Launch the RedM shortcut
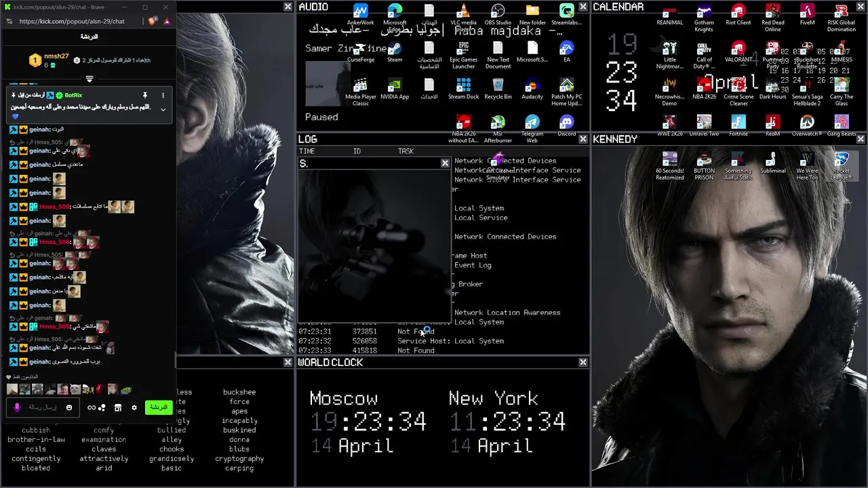 [x=772, y=126]
